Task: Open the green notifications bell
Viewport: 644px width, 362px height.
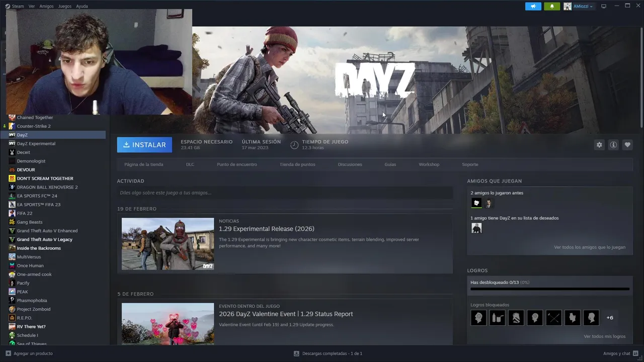Action: click(552, 6)
